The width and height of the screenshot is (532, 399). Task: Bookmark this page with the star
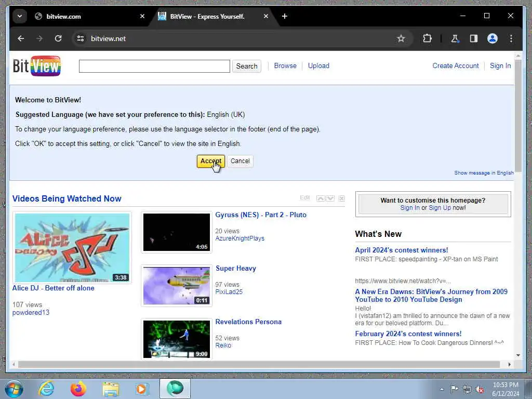401,38
